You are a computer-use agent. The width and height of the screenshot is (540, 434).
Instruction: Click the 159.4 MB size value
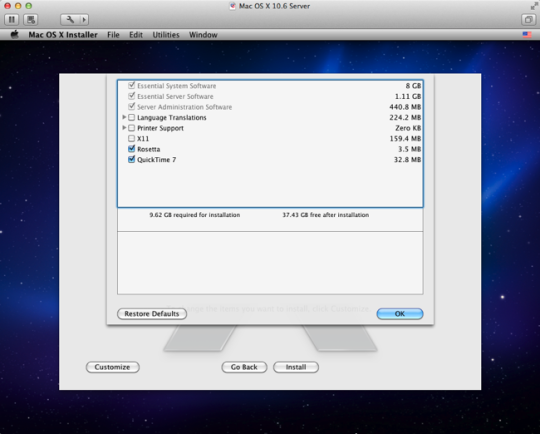point(405,138)
